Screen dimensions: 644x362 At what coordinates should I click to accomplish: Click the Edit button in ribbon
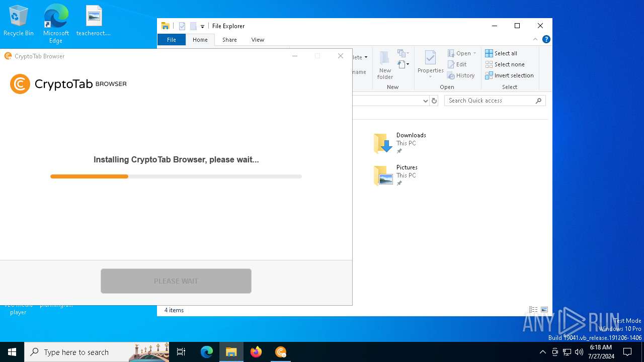(457, 64)
